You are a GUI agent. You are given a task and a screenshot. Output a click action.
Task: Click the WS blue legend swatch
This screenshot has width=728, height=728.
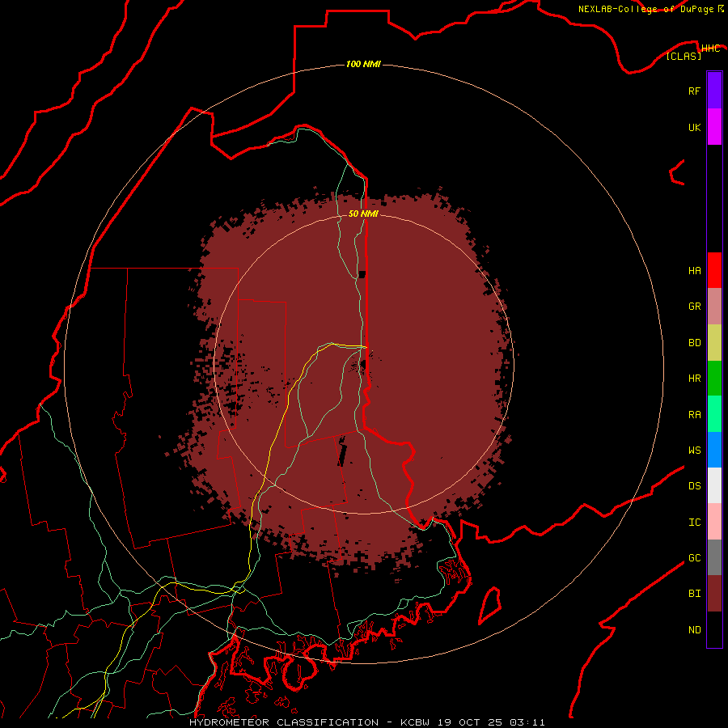click(714, 450)
